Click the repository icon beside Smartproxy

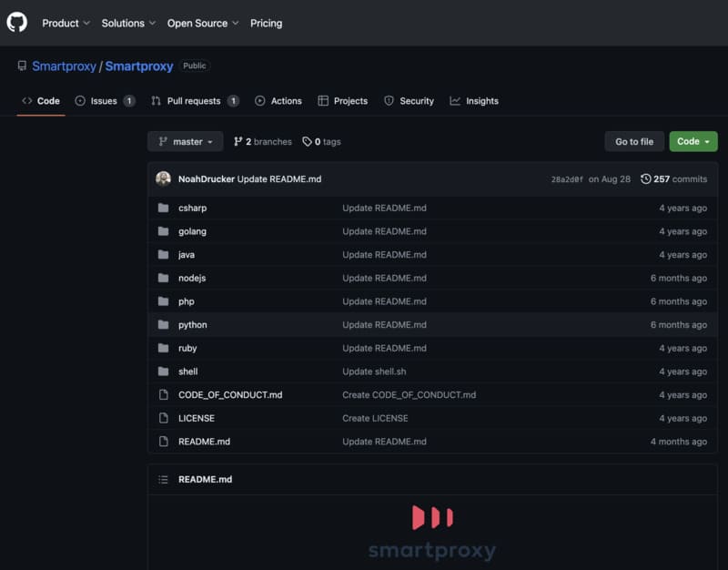[22, 66]
